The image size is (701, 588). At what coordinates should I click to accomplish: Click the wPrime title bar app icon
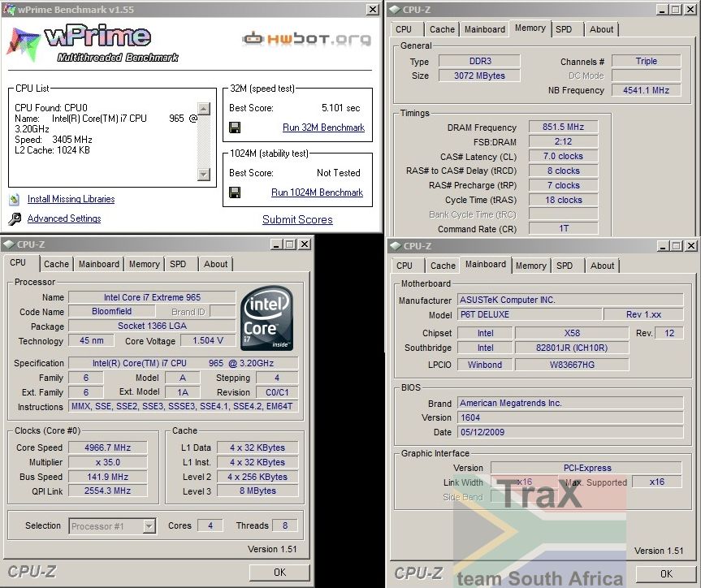pos(10,9)
